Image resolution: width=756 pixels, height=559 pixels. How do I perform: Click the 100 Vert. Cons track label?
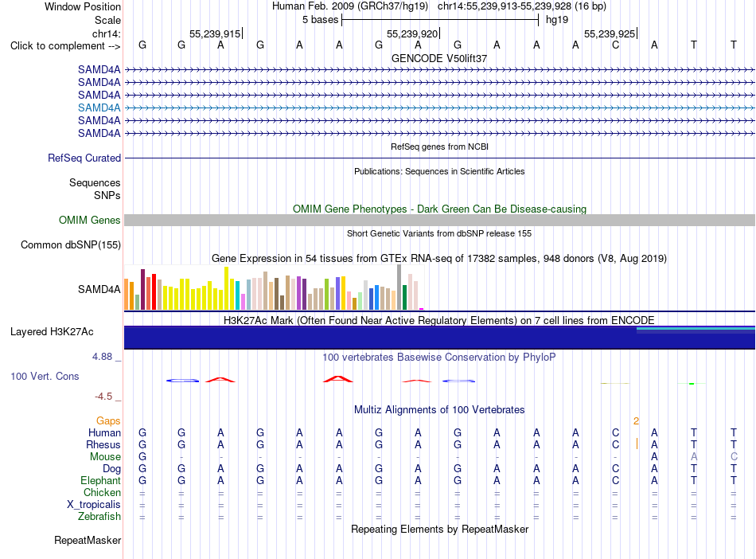[x=45, y=376]
